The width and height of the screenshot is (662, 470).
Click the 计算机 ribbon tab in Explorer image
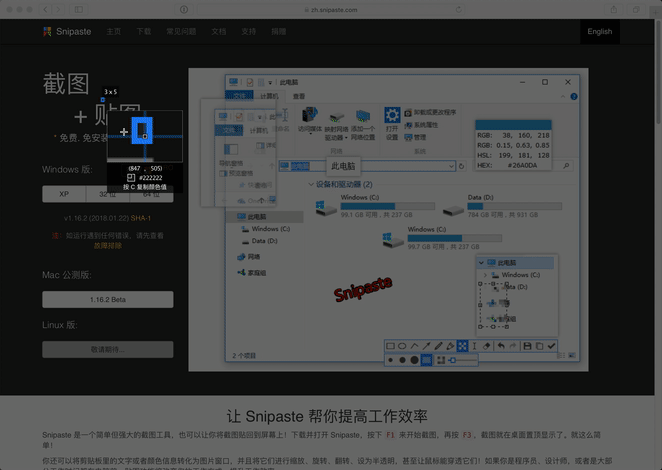coord(269,96)
